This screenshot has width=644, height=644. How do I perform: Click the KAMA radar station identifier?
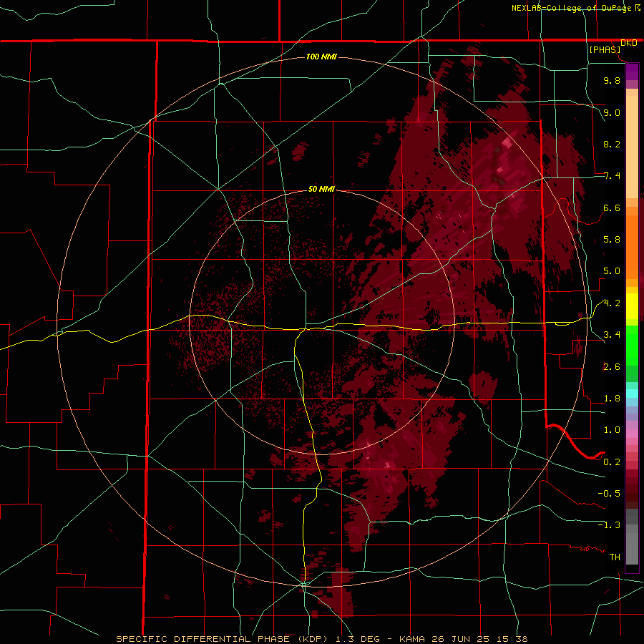pos(413,639)
